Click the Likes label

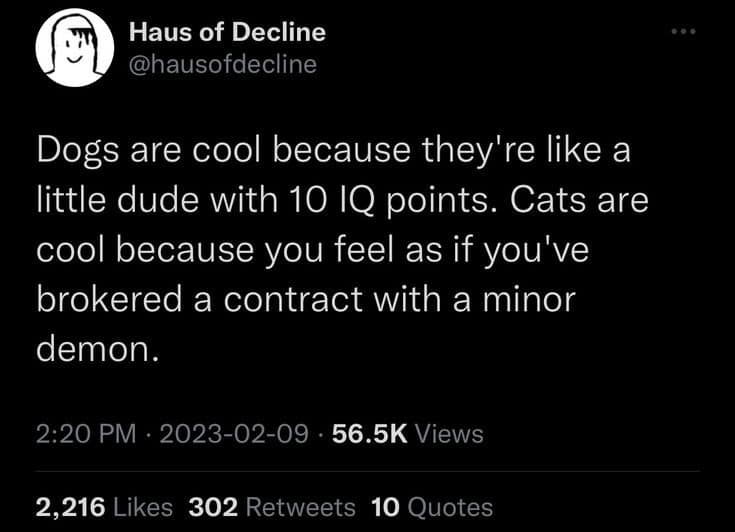[x=143, y=507]
